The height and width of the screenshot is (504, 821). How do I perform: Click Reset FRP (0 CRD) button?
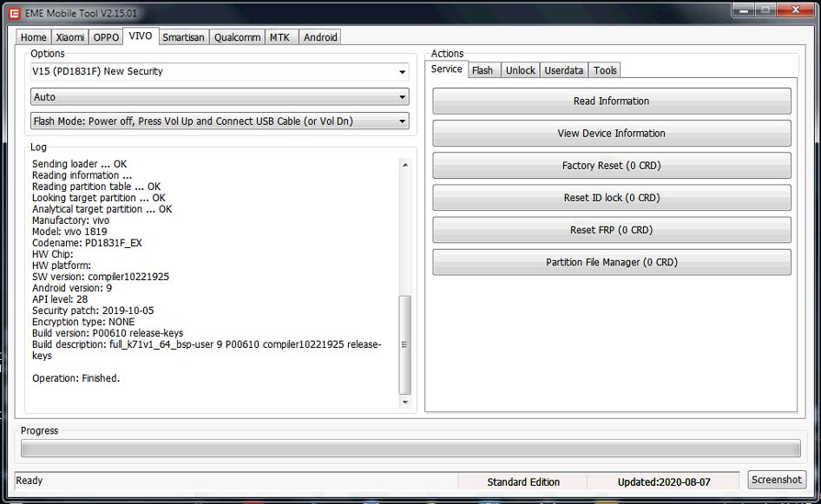click(x=612, y=230)
